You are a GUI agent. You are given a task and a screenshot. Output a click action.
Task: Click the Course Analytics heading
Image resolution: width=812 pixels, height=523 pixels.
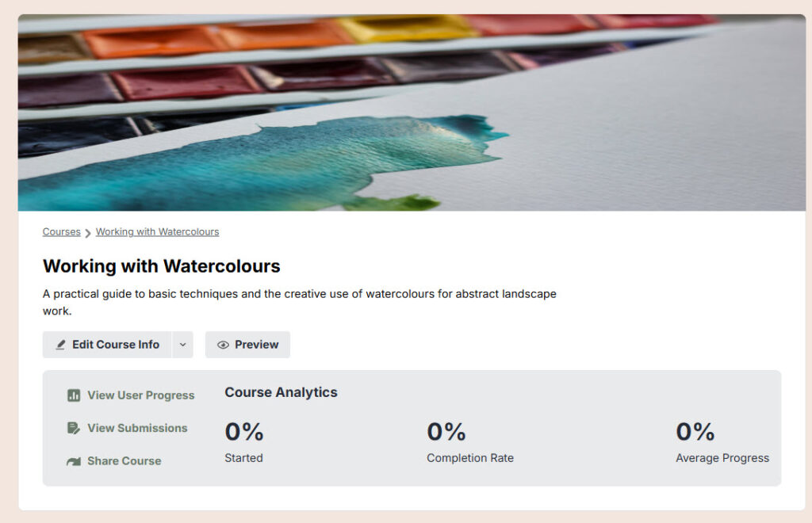click(x=281, y=392)
